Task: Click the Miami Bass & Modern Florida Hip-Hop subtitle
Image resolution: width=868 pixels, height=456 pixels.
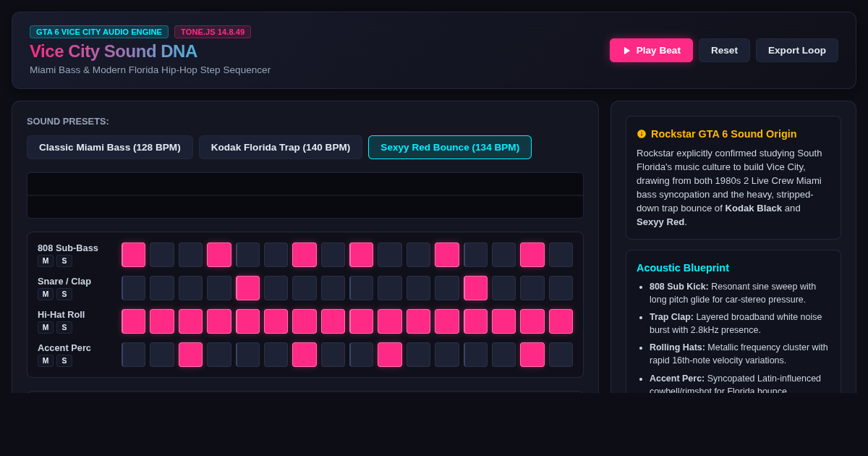Action: pyautogui.click(x=150, y=70)
